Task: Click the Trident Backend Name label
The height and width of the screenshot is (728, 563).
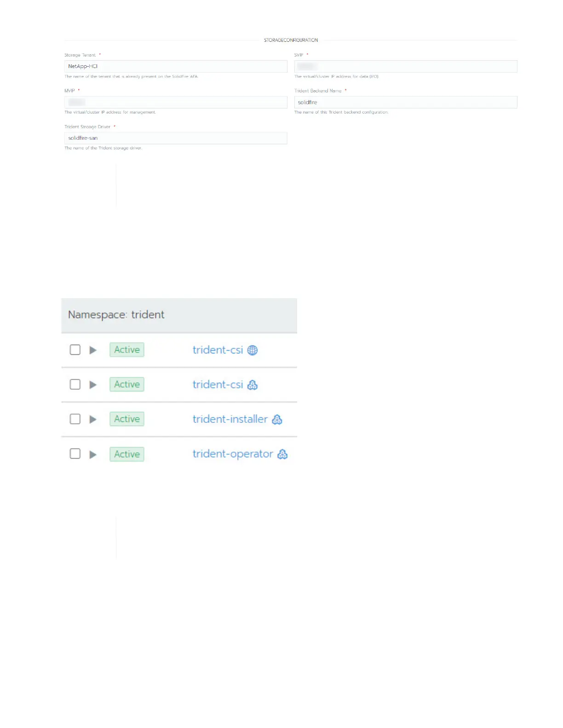Action: pos(318,91)
